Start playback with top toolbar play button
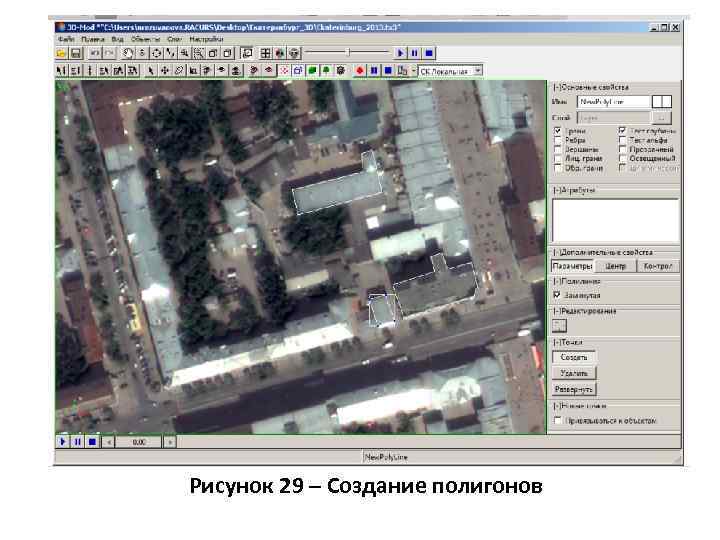The width and height of the screenshot is (720, 540). tap(400, 53)
